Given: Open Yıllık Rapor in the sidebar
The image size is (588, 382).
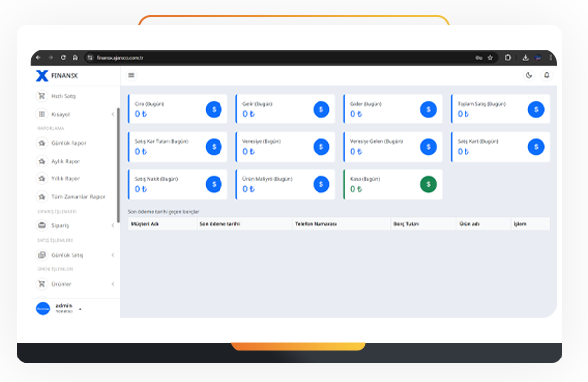Looking at the screenshot, I should click(66, 179).
